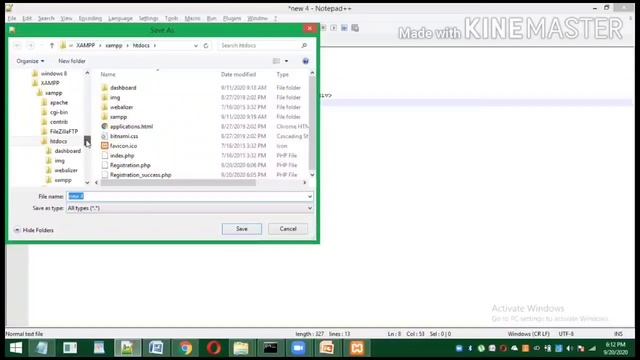Click the Forward navigation arrow in dialog
This screenshot has width=640, height=360.
pos(31,46)
